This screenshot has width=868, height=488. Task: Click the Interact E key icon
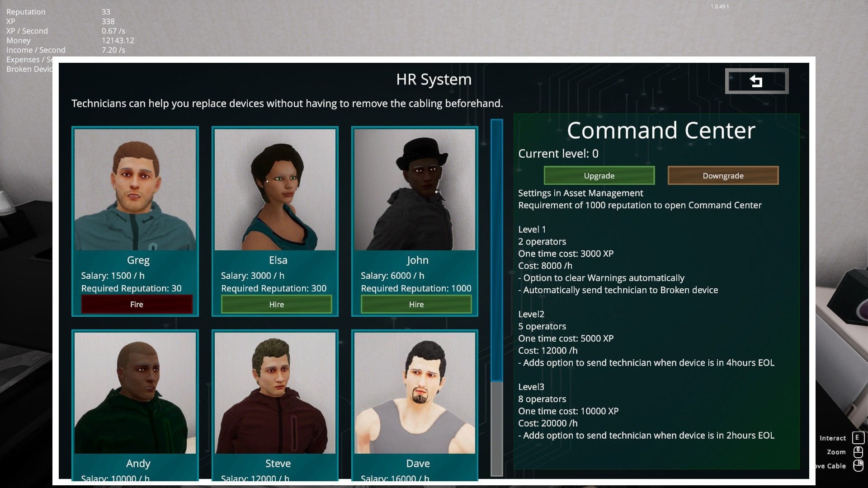pos(858,437)
